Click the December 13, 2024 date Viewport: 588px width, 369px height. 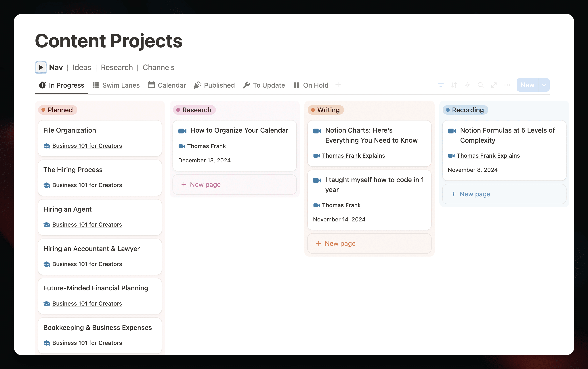[x=204, y=160]
